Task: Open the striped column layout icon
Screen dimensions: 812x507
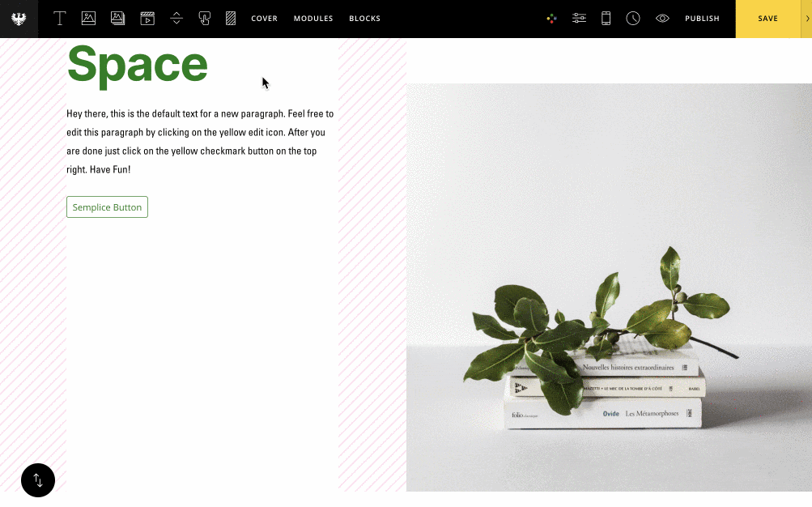Action: coord(231,19)
